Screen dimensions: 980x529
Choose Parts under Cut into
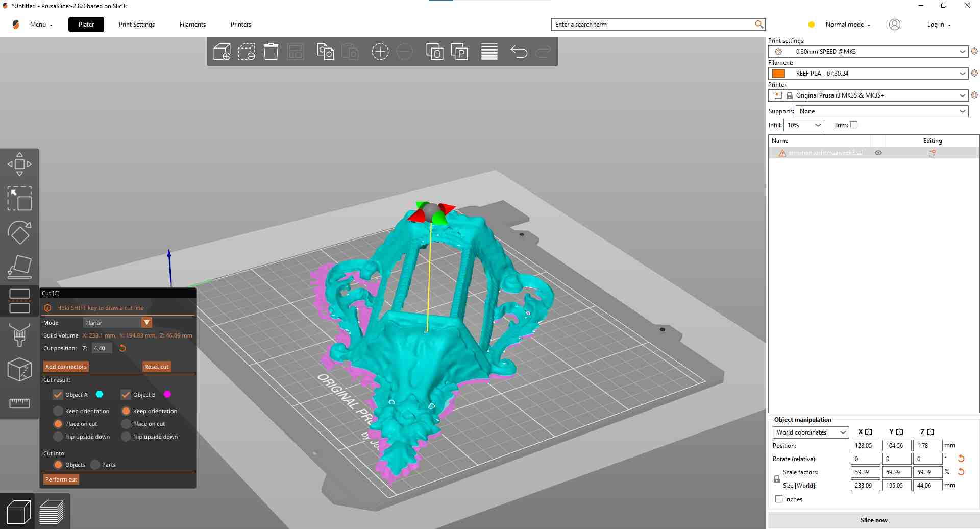95,465
